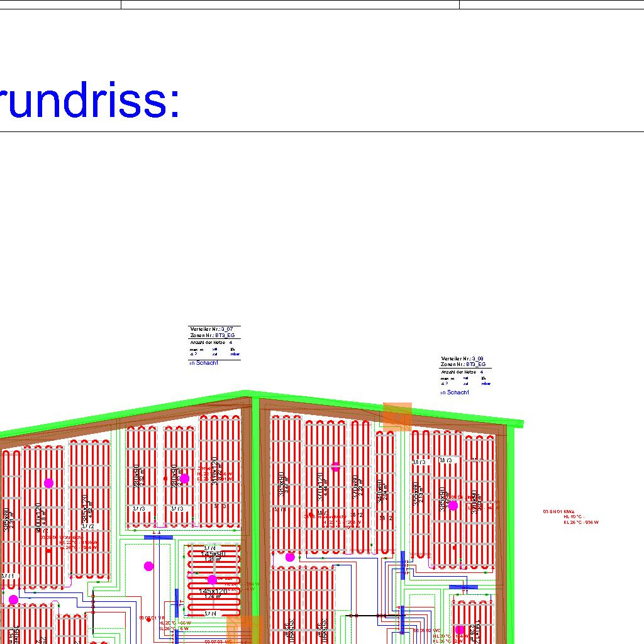Click the orange highlight square on the top wall

pyautogui.click(x=397, y=416)
